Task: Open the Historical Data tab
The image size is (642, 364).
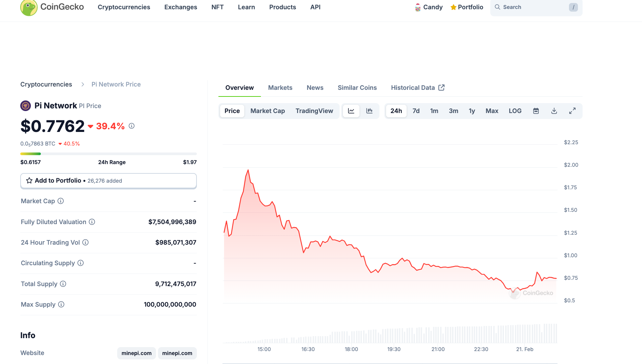Action: click(x=418, y=88)
